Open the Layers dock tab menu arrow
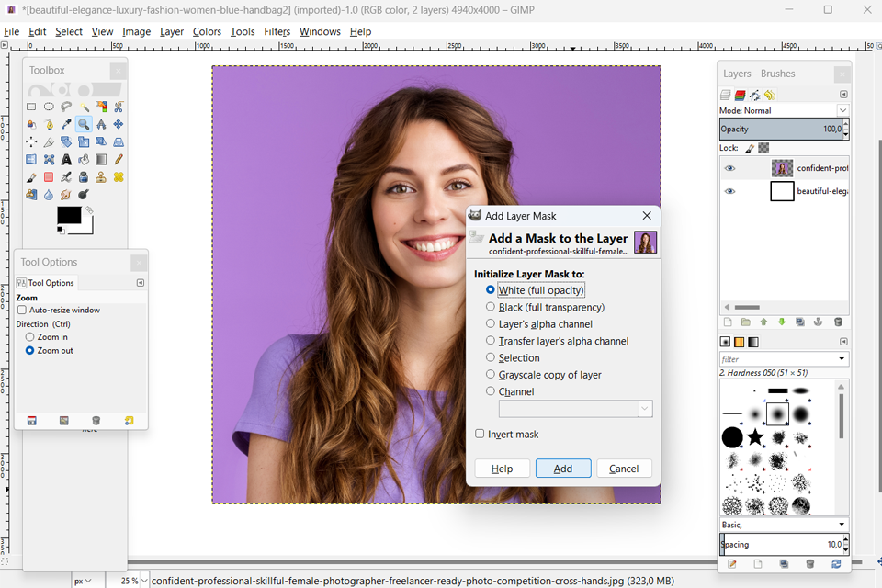The width and height of the screenshot is (882, 588). pos(843,95)
